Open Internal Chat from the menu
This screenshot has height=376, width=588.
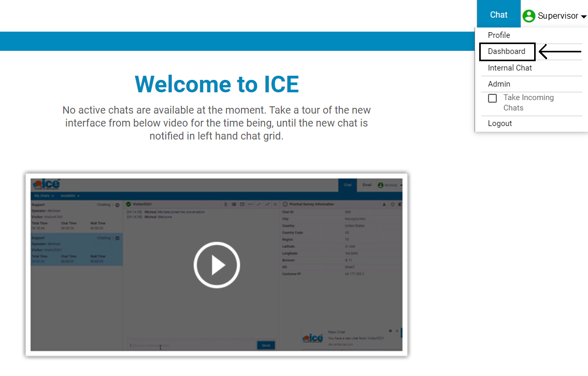coord(510,68)
